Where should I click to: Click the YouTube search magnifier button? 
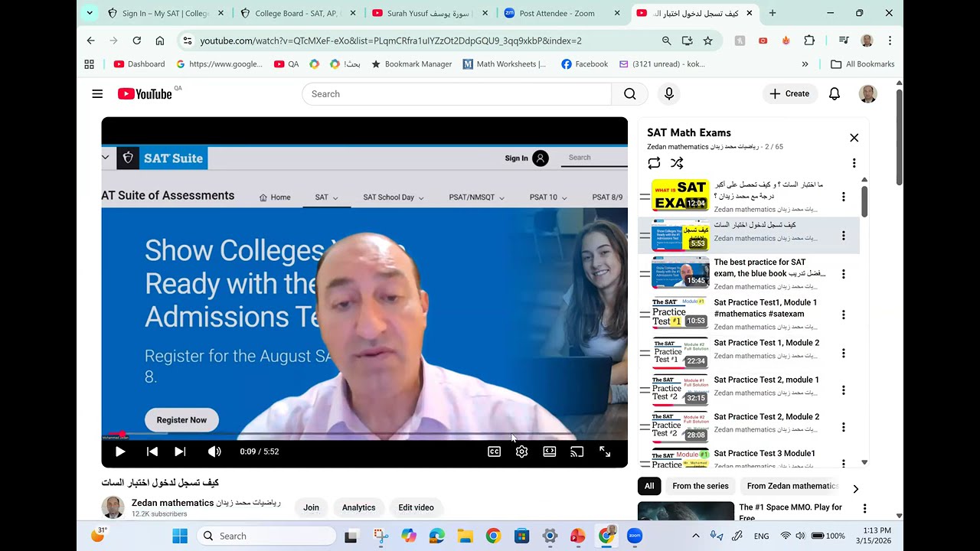629,94
